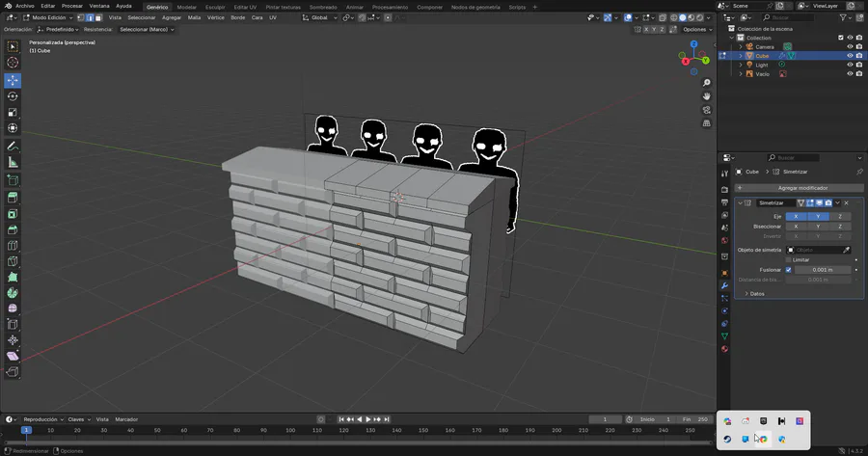The height and width of the screenshot is (456, 868).
Task: Click the Fin frame 250 field
Action: click(695, 419)
